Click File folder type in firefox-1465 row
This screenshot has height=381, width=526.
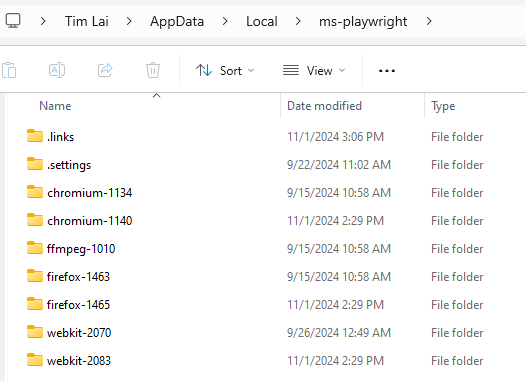457,305
